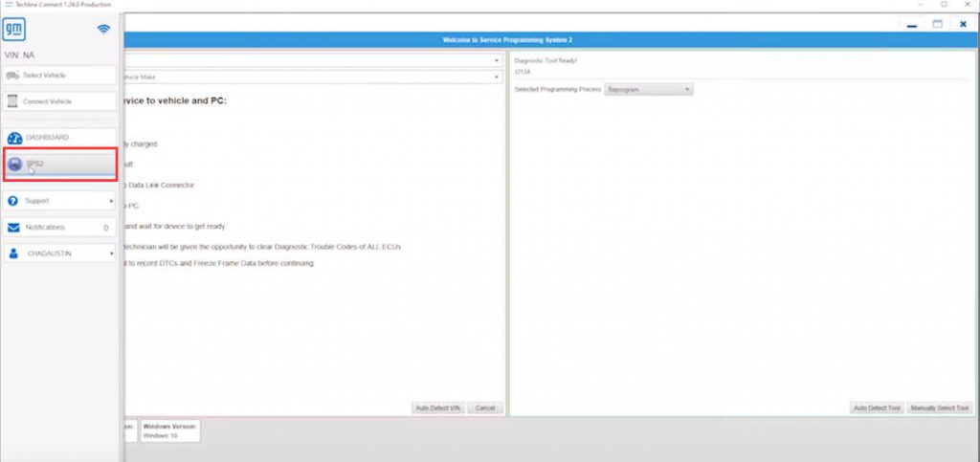
Task: Click the SPS2 module icon
Action: [14, 165]
